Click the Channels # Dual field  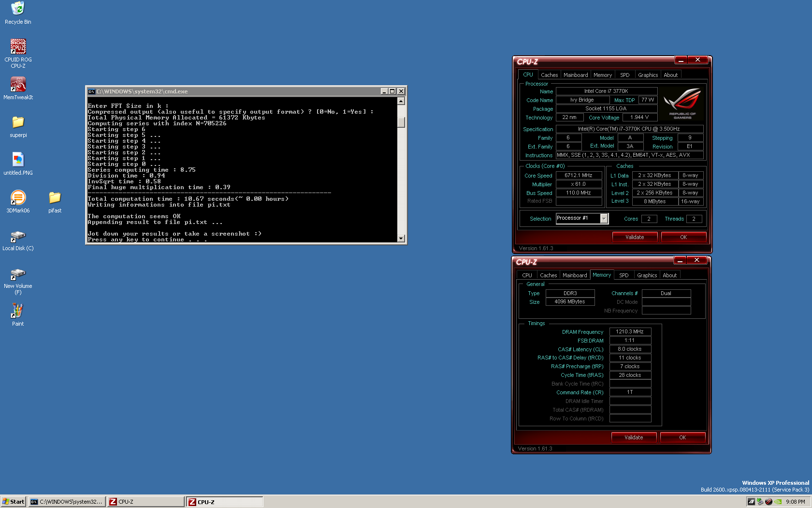(666, 294)
